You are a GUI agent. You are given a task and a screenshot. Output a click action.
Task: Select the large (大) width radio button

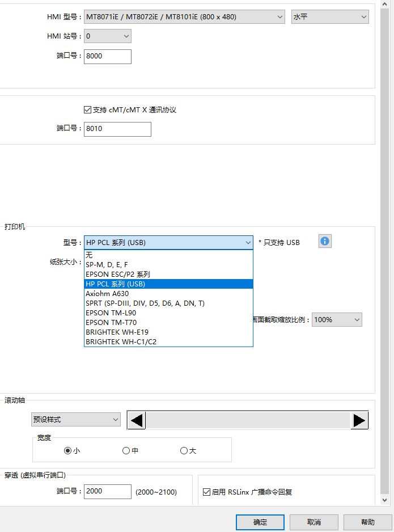pos(184,451)
